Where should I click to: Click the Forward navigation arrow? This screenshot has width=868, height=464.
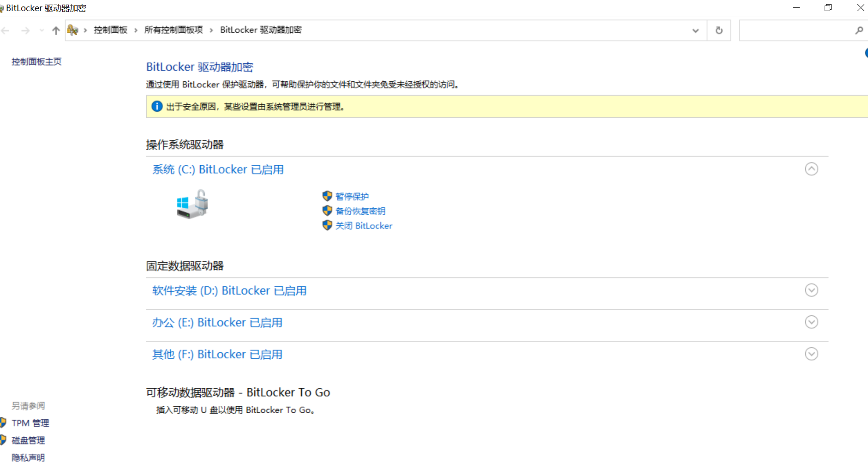pos(25,30)
